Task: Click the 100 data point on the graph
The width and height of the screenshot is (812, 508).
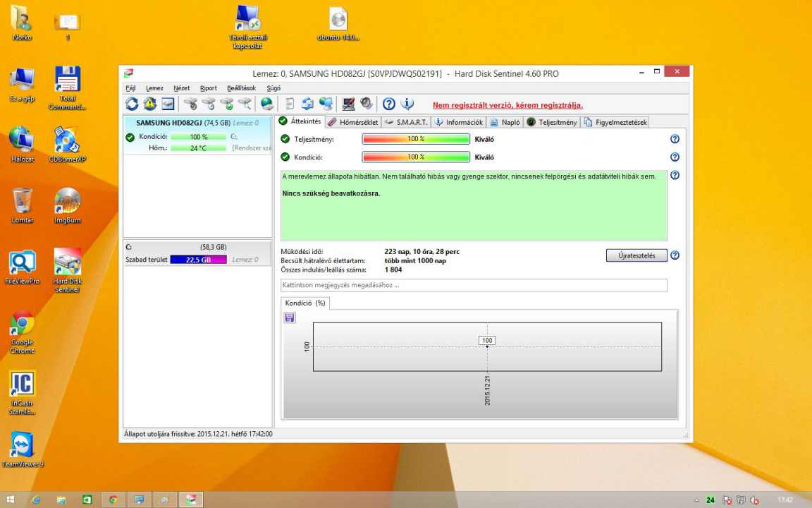Action: [x=487, y=341]
